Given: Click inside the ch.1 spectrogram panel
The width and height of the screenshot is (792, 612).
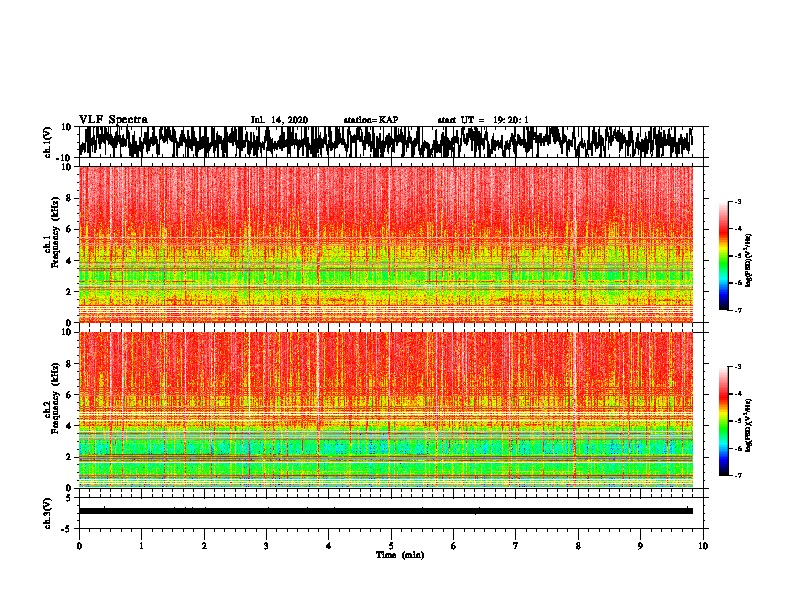Looking at the screenshot, I should (x=385, y=244).
